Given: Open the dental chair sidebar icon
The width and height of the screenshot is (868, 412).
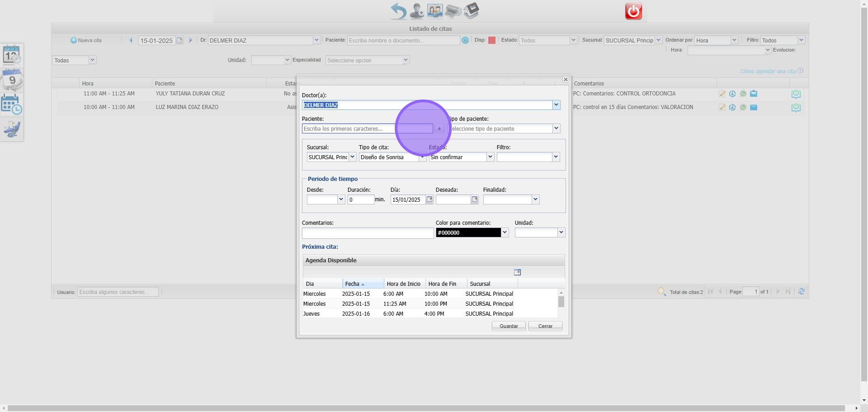Looking at the screenshot, I should 12,129.
